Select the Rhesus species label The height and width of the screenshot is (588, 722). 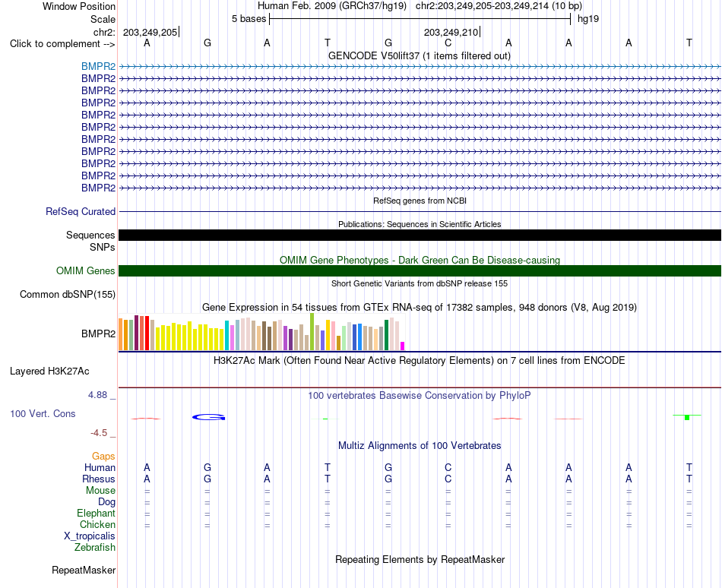(x=99, y=479)
